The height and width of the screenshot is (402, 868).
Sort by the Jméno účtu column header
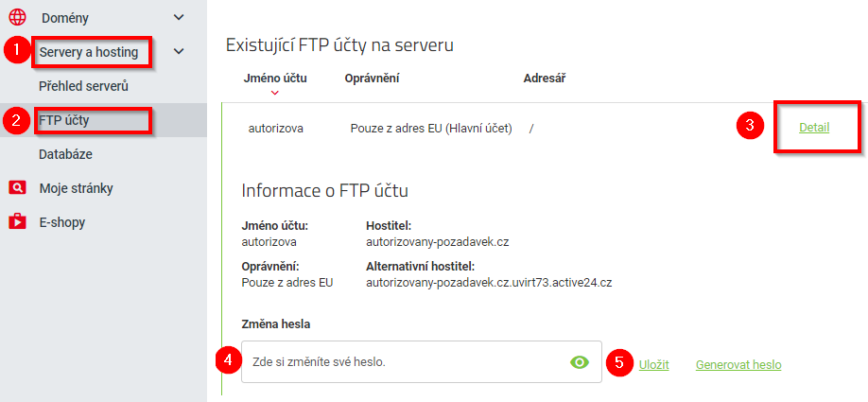275,78
